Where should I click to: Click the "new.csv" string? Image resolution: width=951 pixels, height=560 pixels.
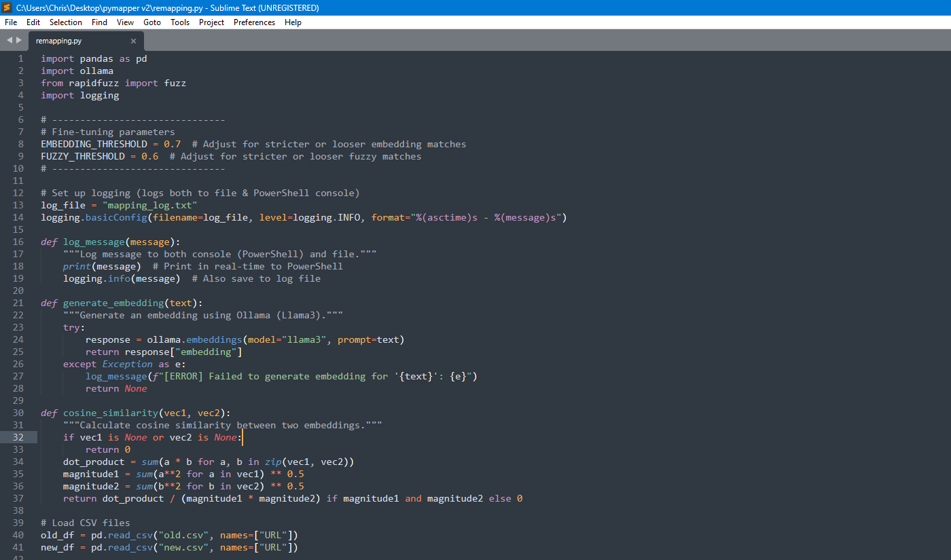click(183, 547)
